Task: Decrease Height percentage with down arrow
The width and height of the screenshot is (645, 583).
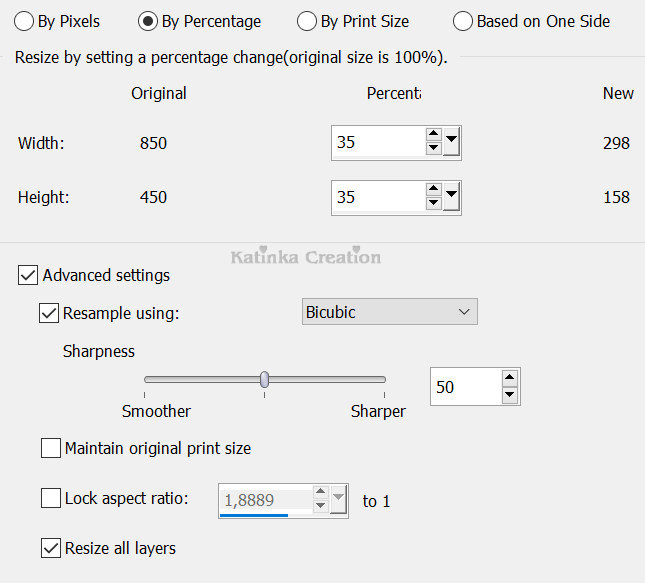Action: point(433,204)
